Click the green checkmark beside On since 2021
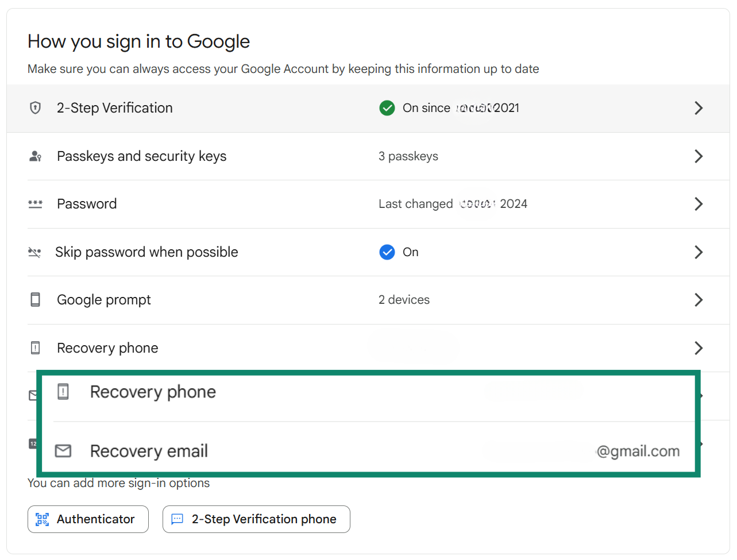737x560 pixels. point(387,108)
